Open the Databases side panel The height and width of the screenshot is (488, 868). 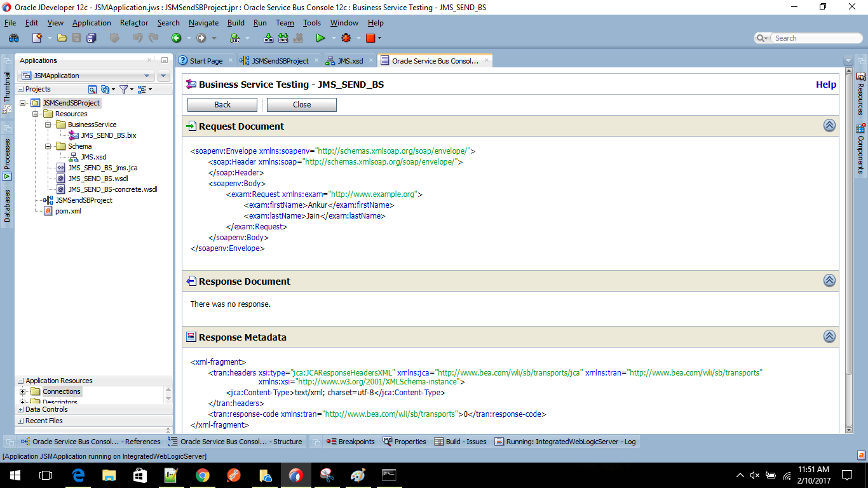point(7,205)
